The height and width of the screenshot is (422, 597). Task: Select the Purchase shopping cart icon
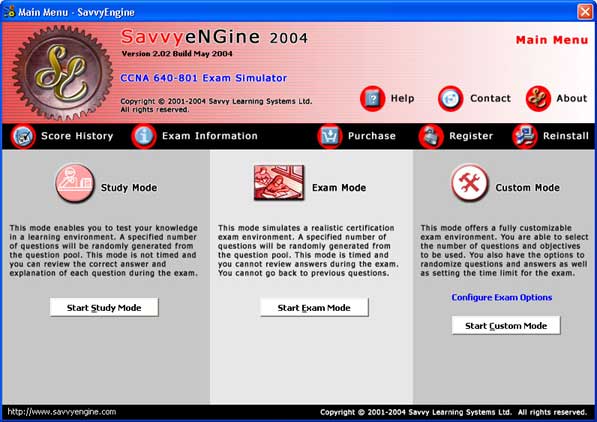pyautogui.click(x=329, y=136)
